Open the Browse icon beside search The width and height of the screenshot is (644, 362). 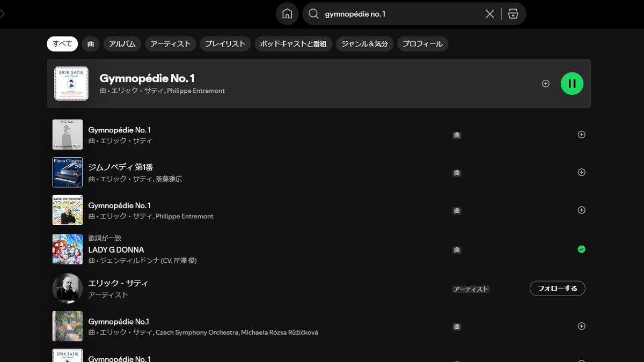pyautogui.click(x=513, y=14)
